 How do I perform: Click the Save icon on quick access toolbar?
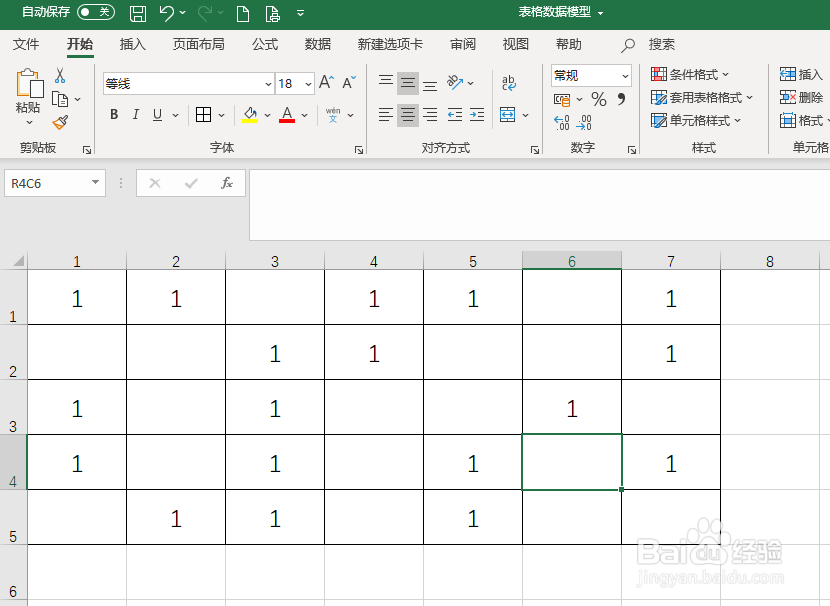click(137, 14)
